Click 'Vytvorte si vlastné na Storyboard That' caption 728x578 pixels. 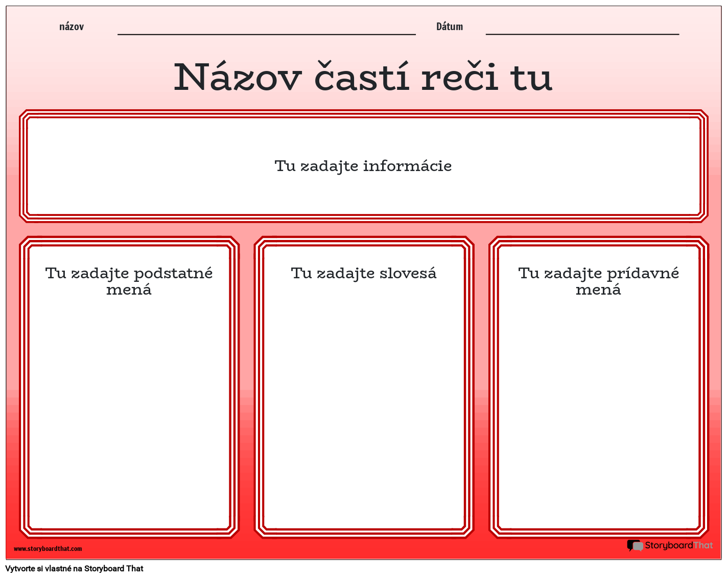(75, 569)
